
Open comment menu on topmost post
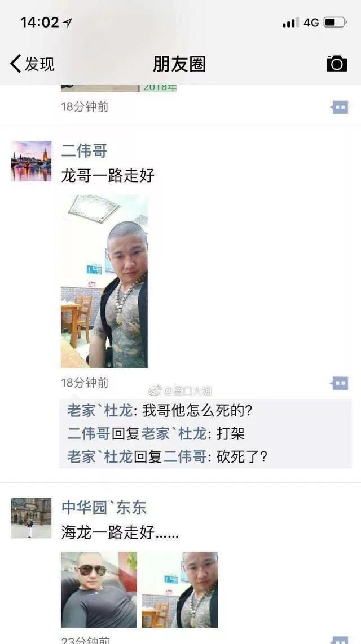[x=340, y=107]
